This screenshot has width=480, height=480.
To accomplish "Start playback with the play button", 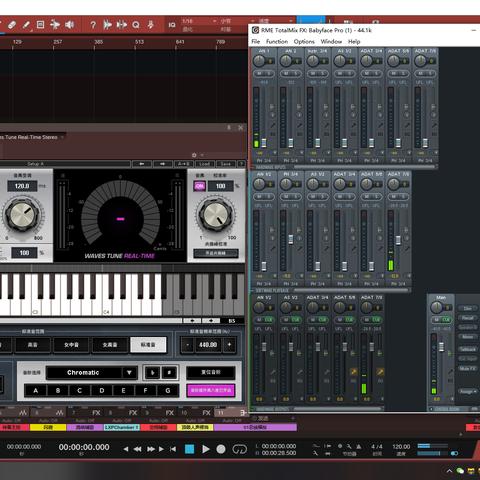I will pos(206,449).
